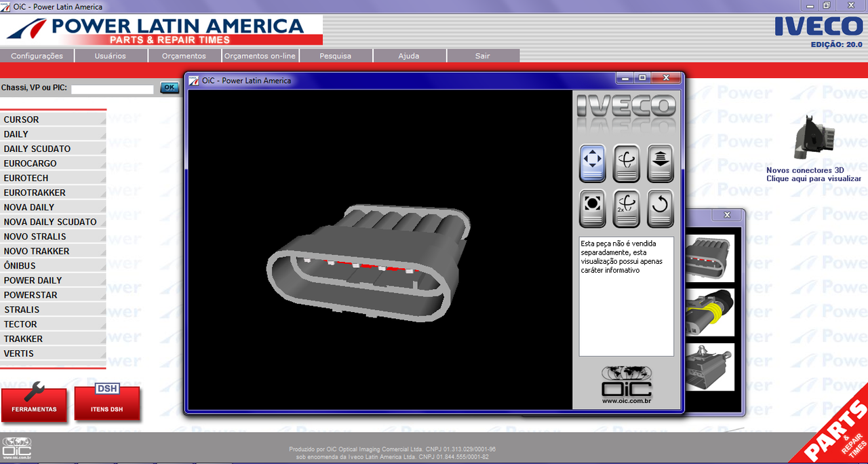Image resolution: width=868 pixels, height=464 pixels.
Task: Minimize the 3D viewer window
Action: 625,78
